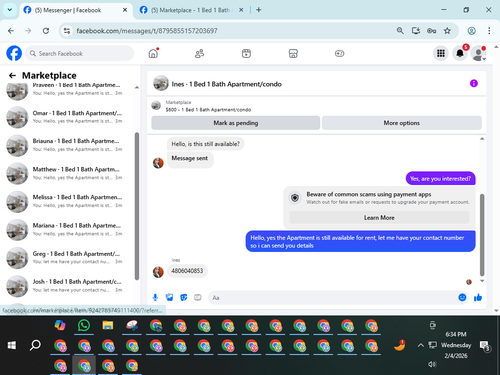Click the Search Facebook field

click(x=80, y=53)
